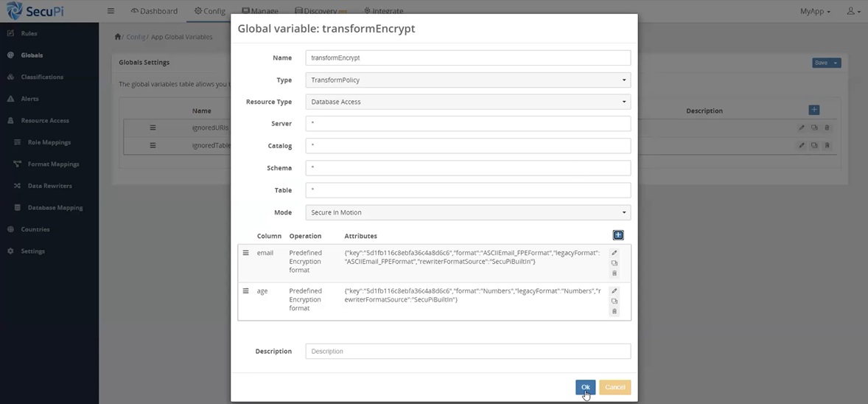Screen dimensions: 868x404
Task: Click the hamburger menu toggle icon
Action: [111, 11]
